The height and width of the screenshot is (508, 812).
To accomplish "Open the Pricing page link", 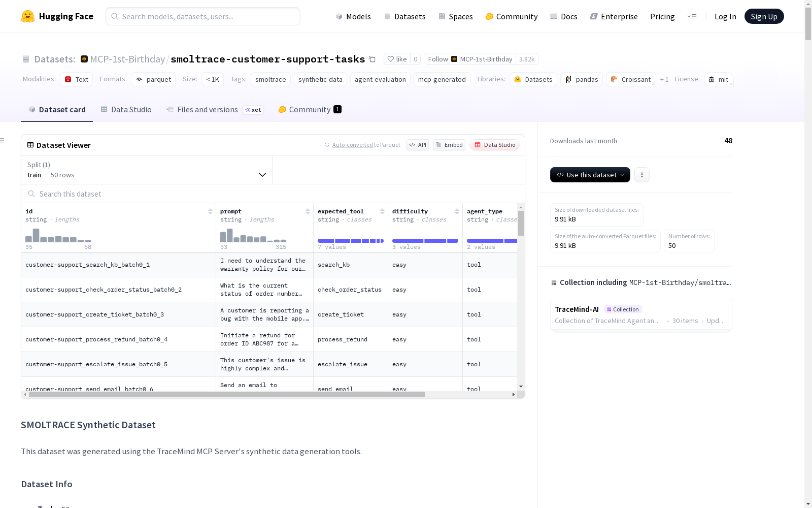I will (x=662, y=16).
